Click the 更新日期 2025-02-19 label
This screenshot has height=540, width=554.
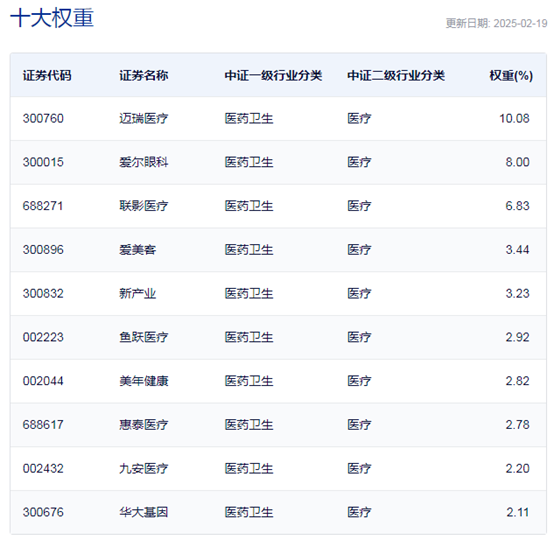[x=496, y=23]
